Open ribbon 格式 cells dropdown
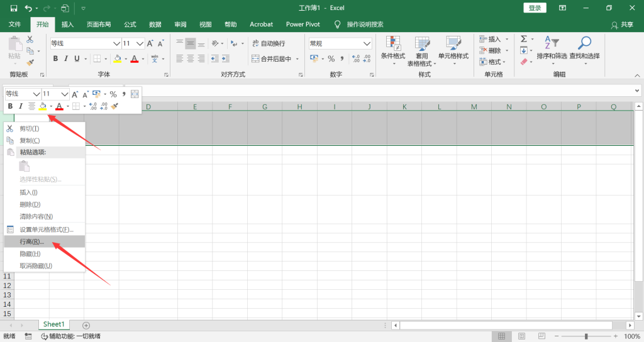The height and width of the screenshot is (342, 644). pyautogui.click(x=492, y=62)
